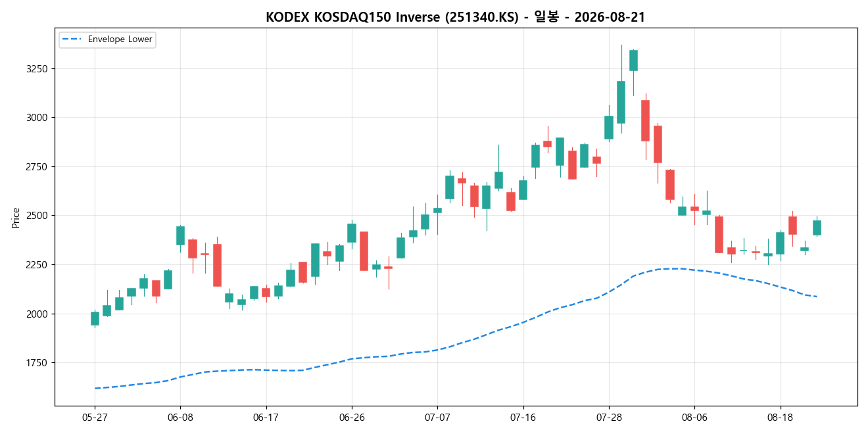Click the 07-16 date axis label

tap(523, 418)
